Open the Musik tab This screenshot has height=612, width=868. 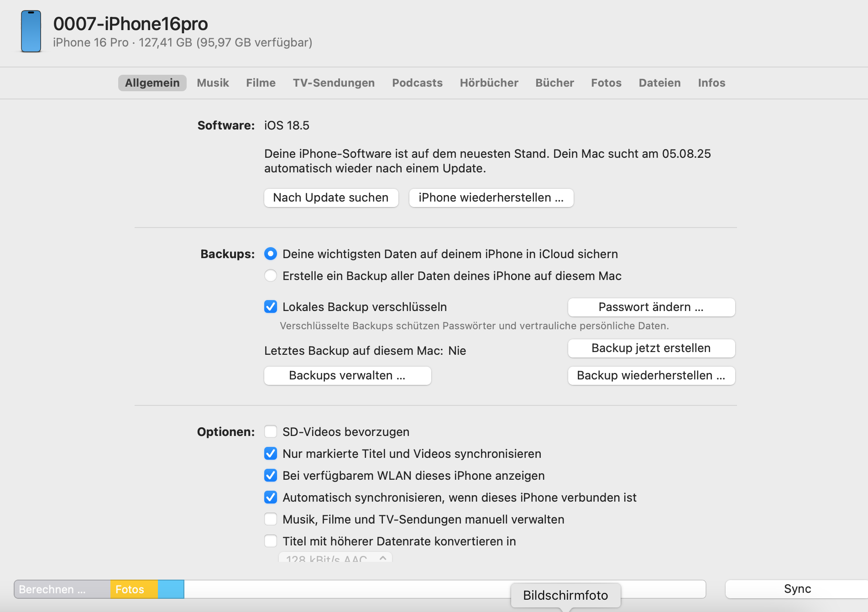coord(213,83)
